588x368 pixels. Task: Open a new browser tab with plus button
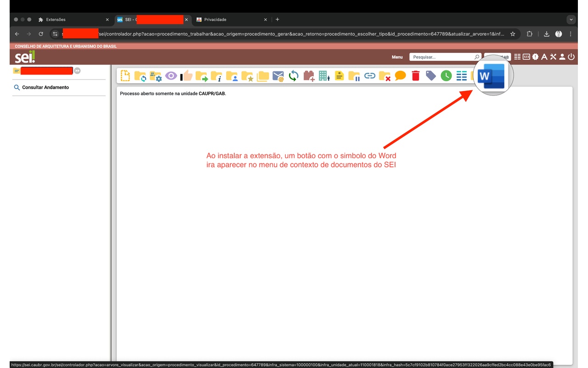(277, 19)
